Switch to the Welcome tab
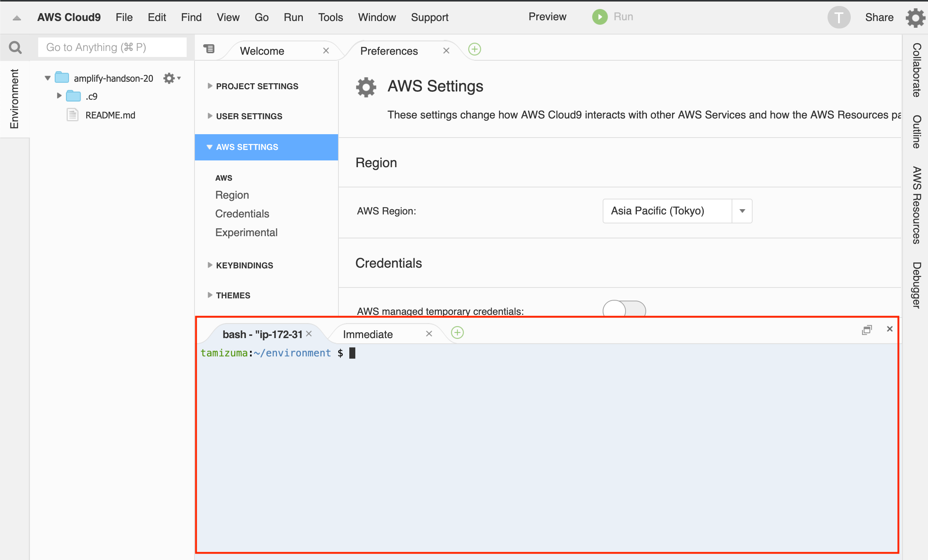Screen dimensions: 928x560 [x=262, y=51]
